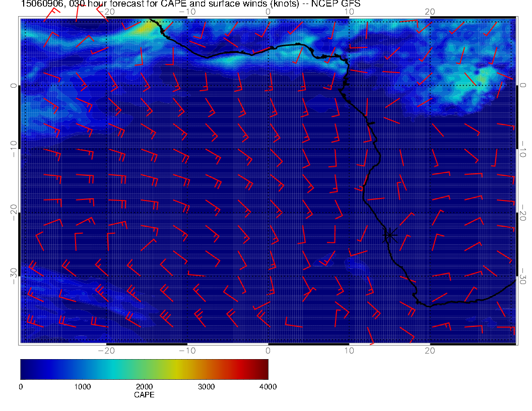Click the '-20' latitude label on left axis
The width and height of the screenshot is (532, 411).
pos(13,213)
